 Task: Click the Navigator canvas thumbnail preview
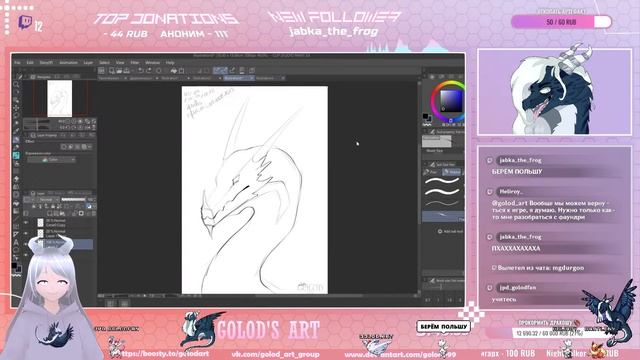(60, 98)
